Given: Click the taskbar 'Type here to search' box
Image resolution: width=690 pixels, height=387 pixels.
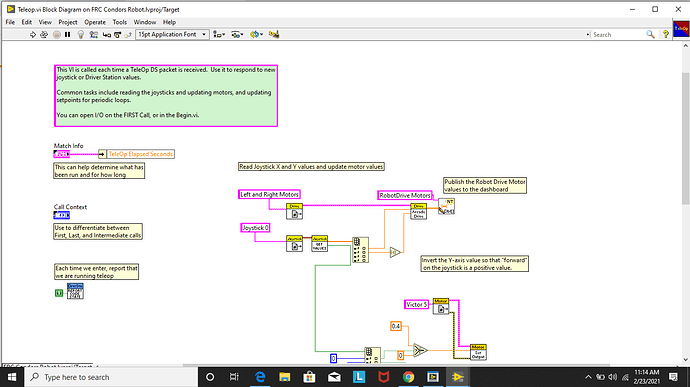Looking at the screenshot, I should (110, 377).
